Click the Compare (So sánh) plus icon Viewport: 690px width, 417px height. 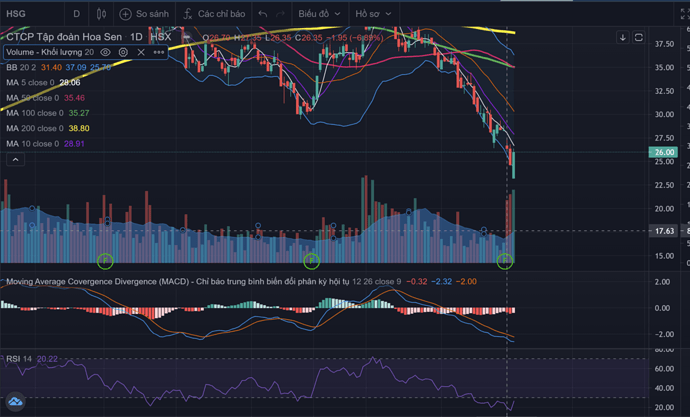[125, 14]
